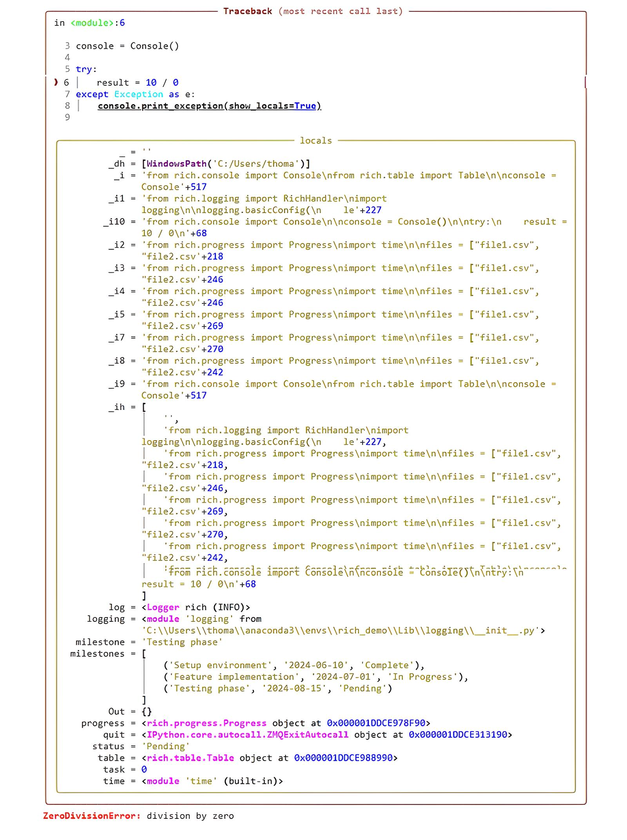Click the underlined "console.print_exception(show_locals=True)" call

click(x=210, y=106)
